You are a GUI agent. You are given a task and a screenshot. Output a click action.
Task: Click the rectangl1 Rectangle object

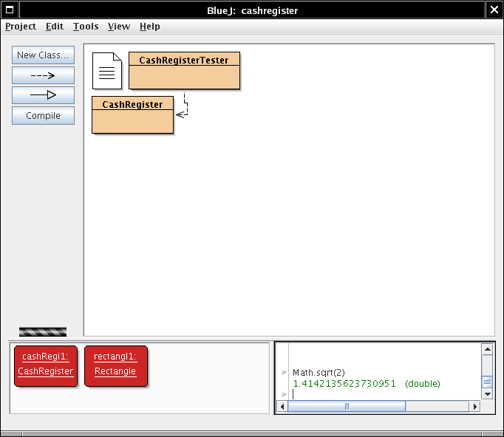(115, 365)
